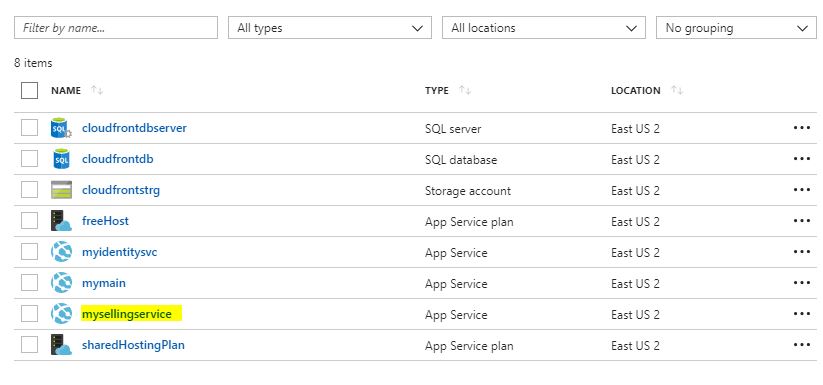Open the myidentitysvc resource link
This screenshot has height=385, width=823.
[x=120, y=252]
